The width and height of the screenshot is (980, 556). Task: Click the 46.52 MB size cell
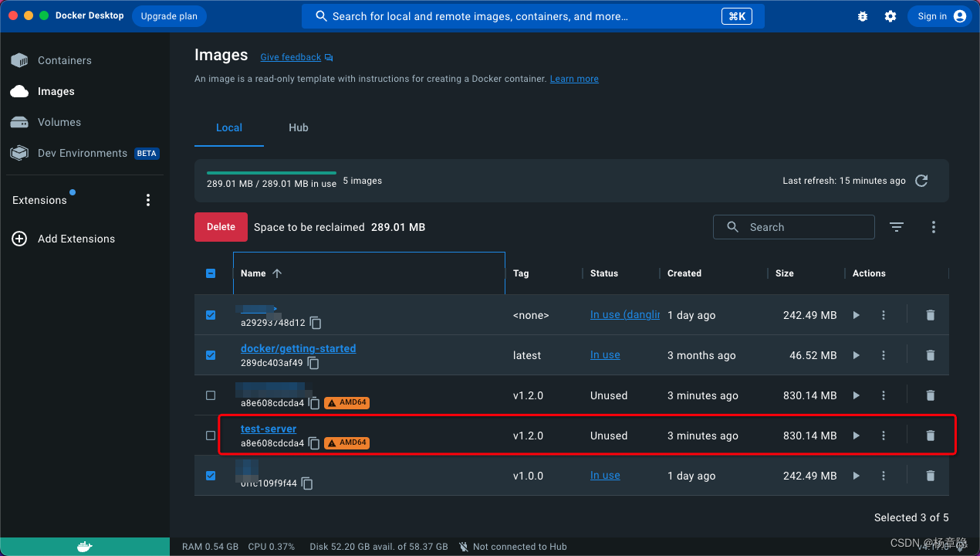[813, 355]
